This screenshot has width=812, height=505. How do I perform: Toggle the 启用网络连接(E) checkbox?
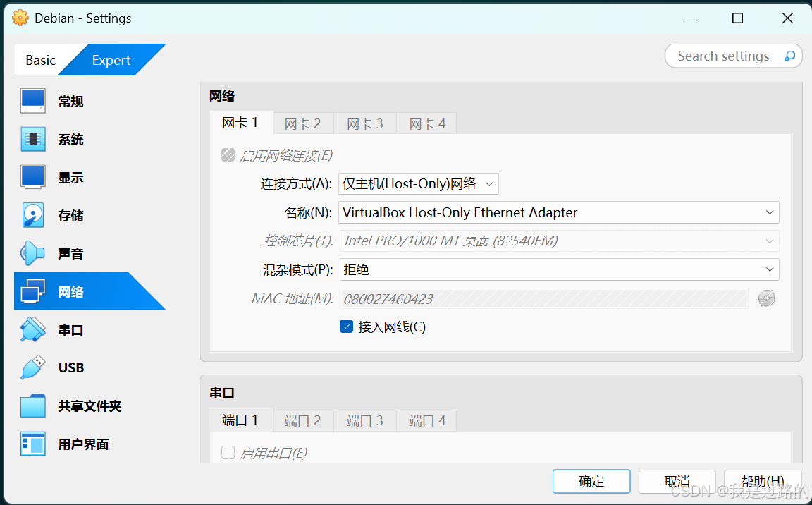pos(228,155)
